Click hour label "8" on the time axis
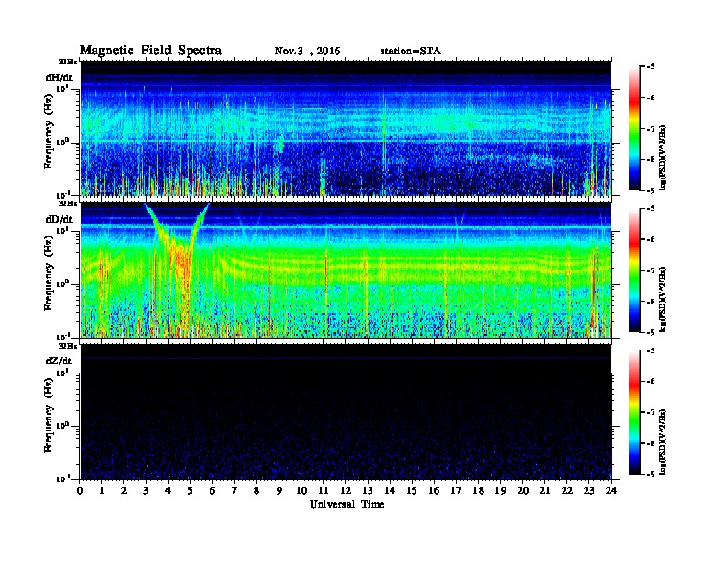This screenshot has height=563, width=728. pyautogui.click(x=256, y=491)
